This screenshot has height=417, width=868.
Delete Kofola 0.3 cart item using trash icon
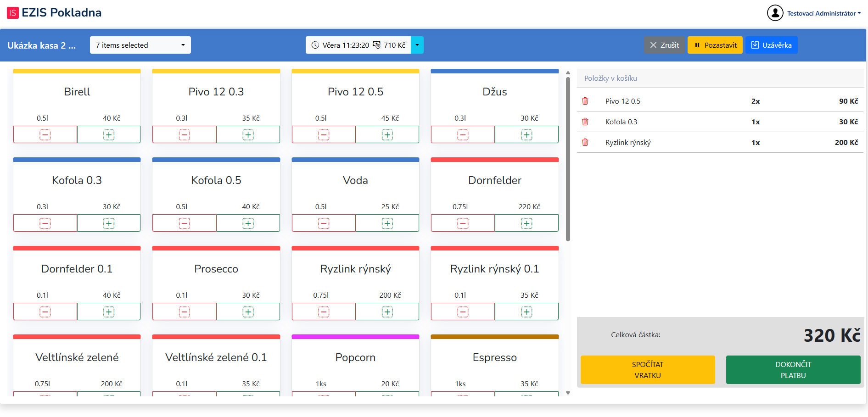point(585,122)
